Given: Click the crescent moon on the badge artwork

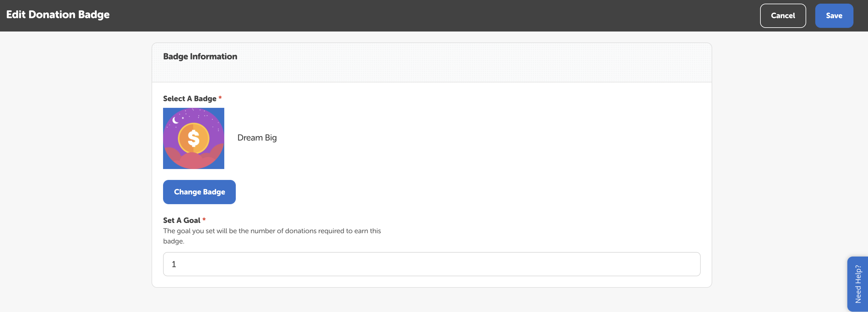Looking at the screenshot, I should (175, 120).
